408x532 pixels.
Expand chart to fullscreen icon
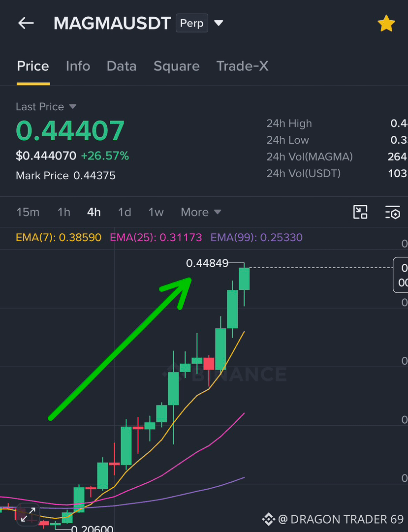coord(29,514)
